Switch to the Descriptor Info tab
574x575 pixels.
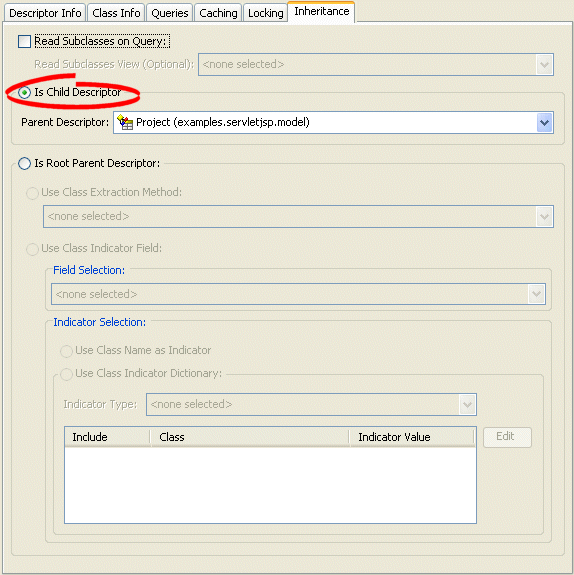pyautogui.click(x=45, y=13)
